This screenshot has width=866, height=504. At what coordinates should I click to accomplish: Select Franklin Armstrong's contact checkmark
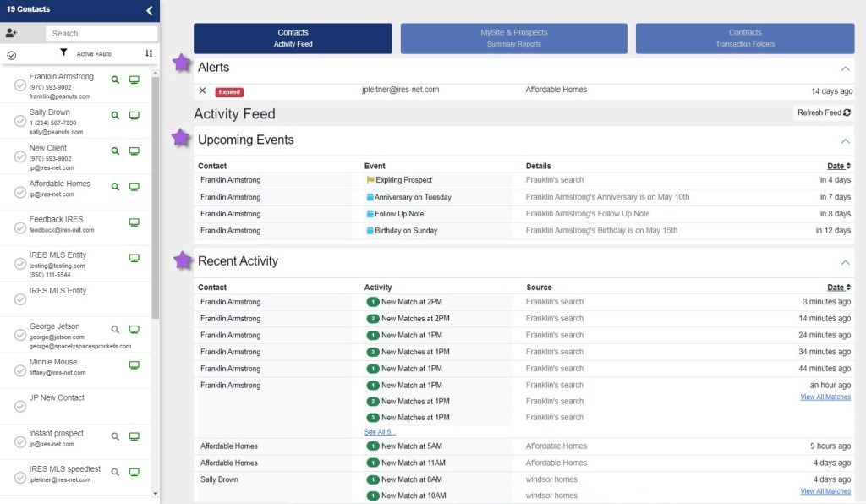pos(20,85)
